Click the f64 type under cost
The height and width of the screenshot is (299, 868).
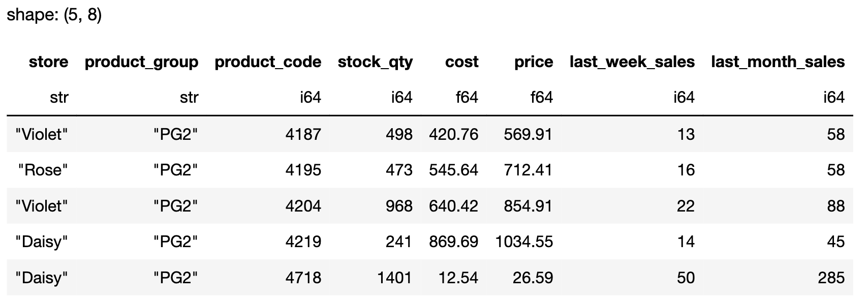coord(467,97)
